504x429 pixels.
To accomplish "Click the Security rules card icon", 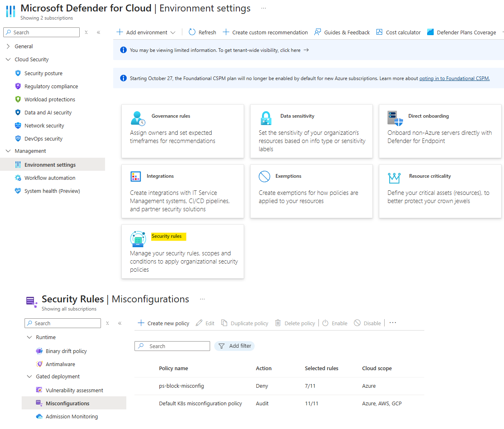I will (x=138, y=239).
